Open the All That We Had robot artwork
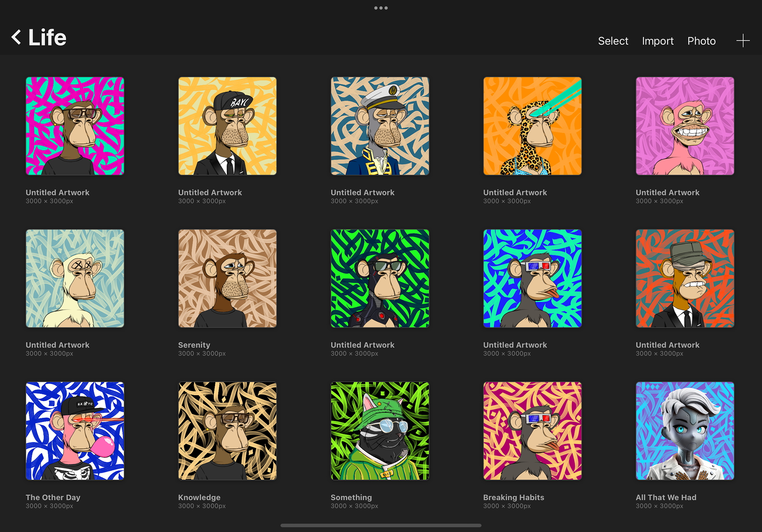The width and height of the screenshot is (762, 532). (x=685, y=431)
